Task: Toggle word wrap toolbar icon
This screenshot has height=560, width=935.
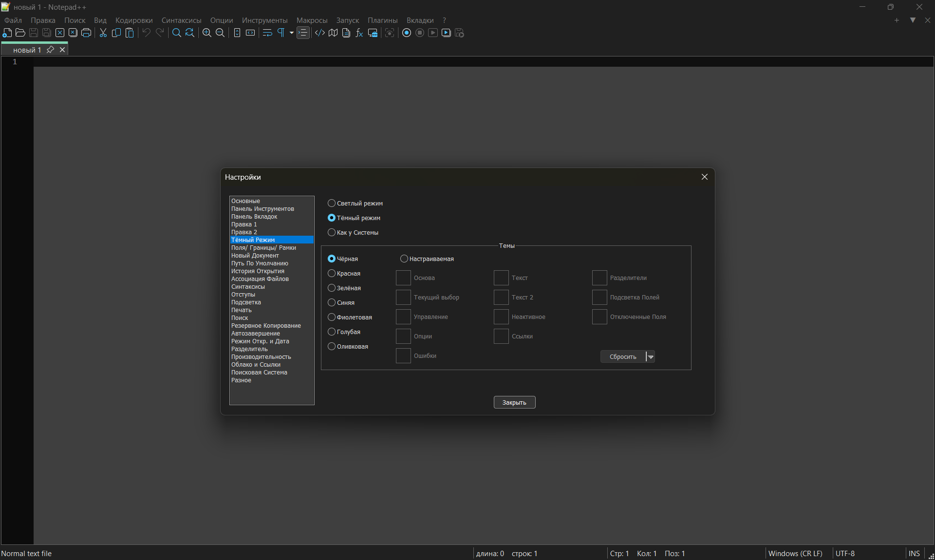Action: point(267,33)
